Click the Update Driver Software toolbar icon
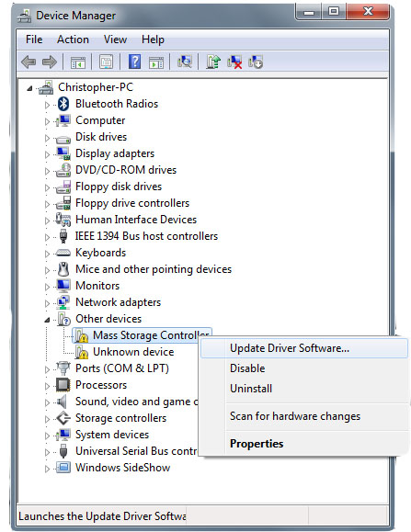The height and width of the screenshot is (532, 411). (213, 62)
